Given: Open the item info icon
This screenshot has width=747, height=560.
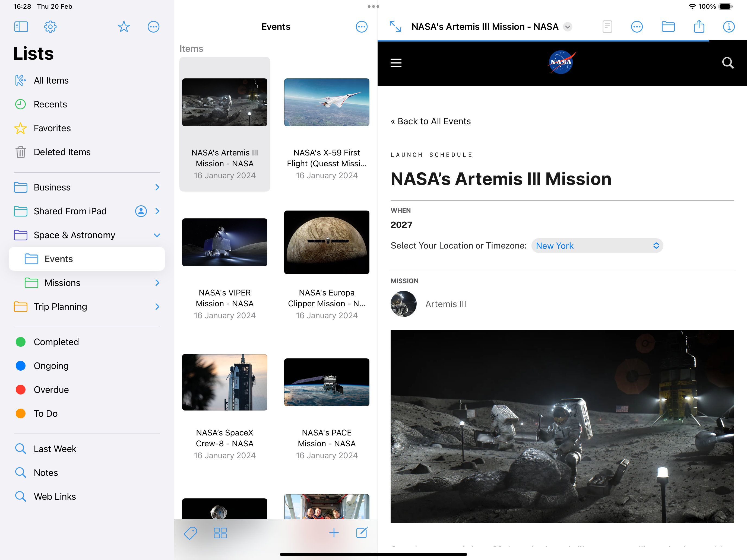Looking at the screenshot, I should (729, 27).
